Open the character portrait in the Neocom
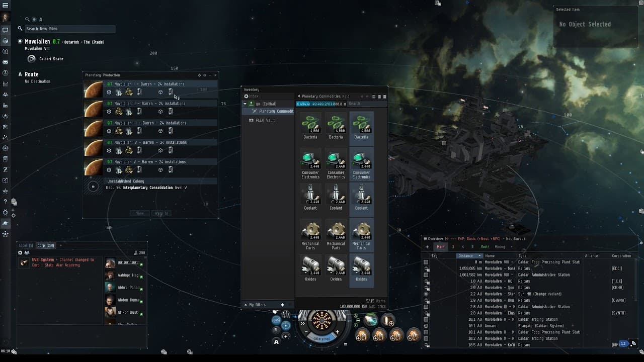Viewport: 644px width, 362px height. [x=5, y=18]
